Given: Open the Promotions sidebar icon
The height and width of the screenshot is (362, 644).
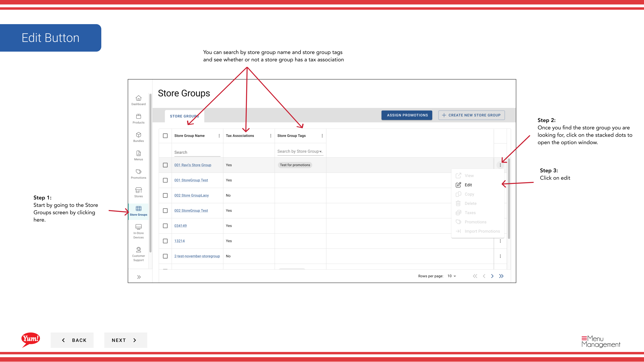Looking at the screenshot, I should pos(138,174).
